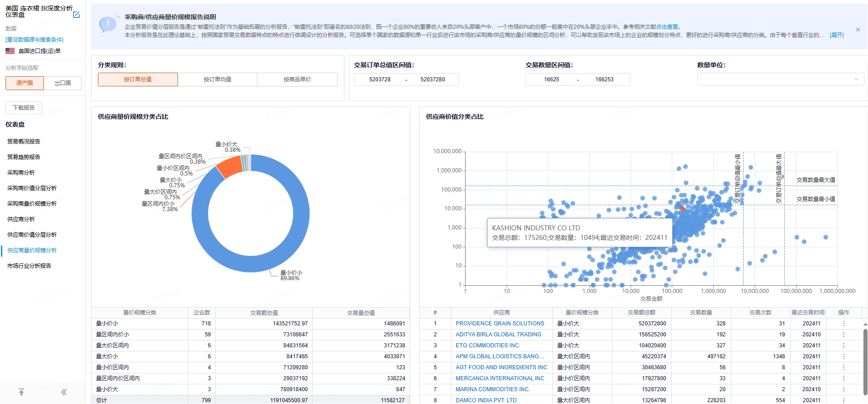868x404 pixels.
Task: Open 市场行业分析报告 in sidebar
Action: point(29,266)
